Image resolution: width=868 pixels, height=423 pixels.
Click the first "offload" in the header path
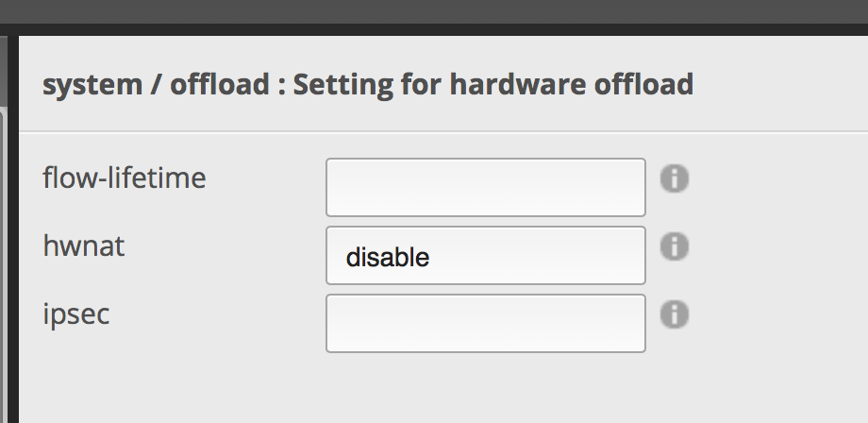(x=220, y=85)
